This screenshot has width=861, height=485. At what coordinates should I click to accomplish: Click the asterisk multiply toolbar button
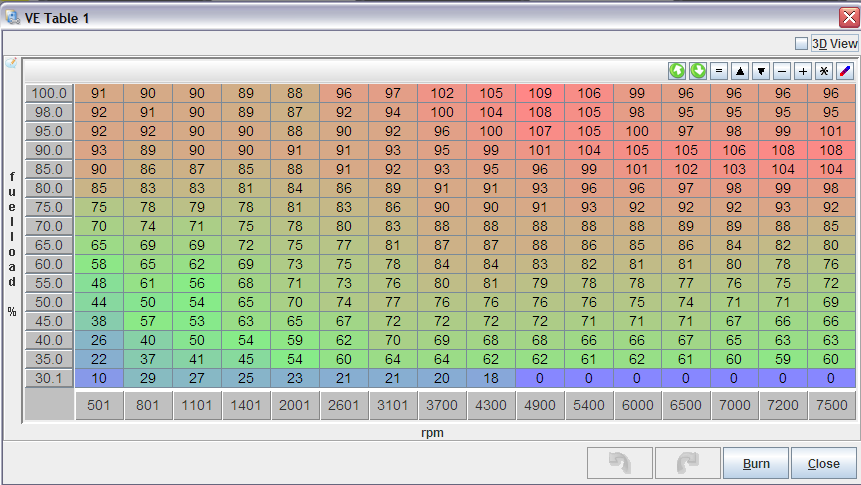click(x=824, y=71)
